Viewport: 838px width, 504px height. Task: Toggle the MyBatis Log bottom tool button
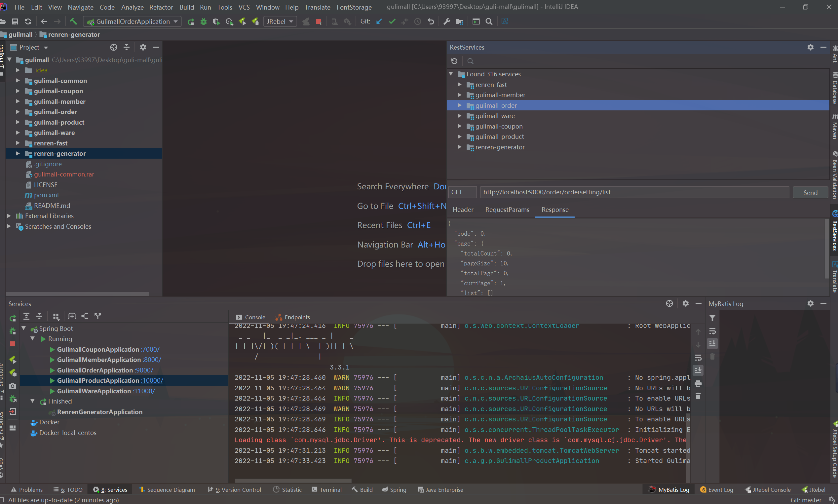(x=669, y=490)
